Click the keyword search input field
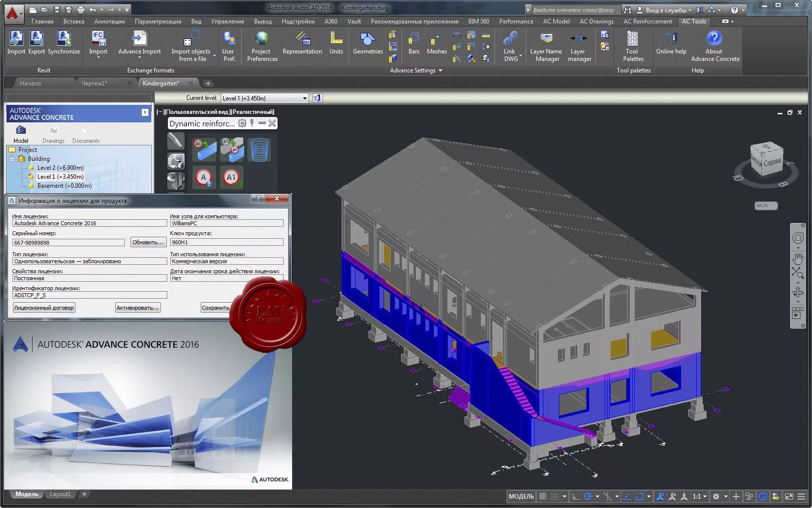Screen dimensions: 812x508 (x=576, y=10)
